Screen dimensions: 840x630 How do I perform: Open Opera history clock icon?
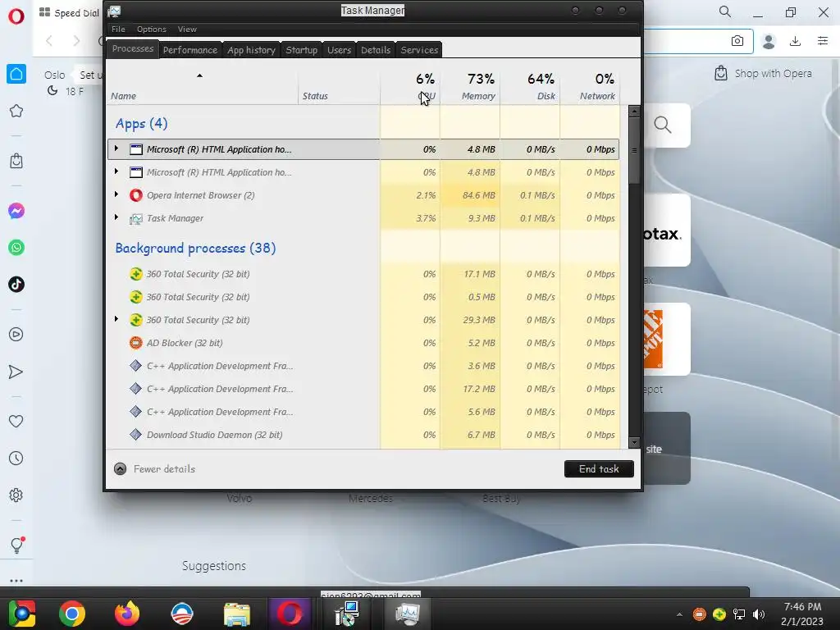16,458
